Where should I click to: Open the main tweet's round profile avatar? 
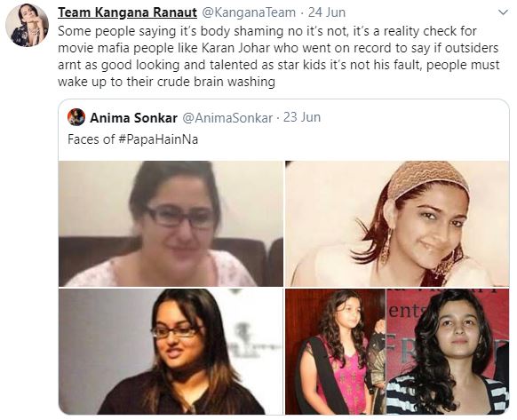[x=27, y=26]
